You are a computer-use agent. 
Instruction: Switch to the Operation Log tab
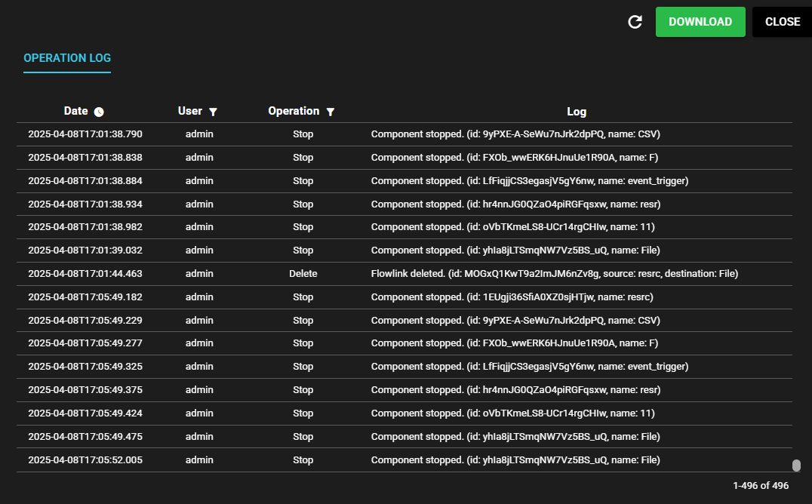(67, 58)
